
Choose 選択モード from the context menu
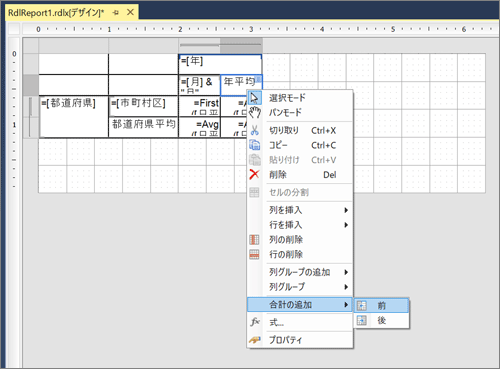tap(300, 98)
